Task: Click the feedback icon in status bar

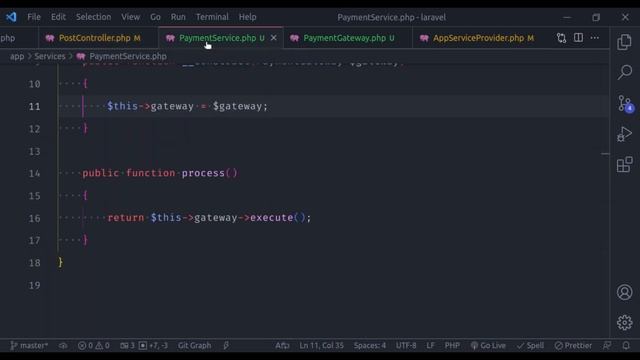Action: coord(607,345)
